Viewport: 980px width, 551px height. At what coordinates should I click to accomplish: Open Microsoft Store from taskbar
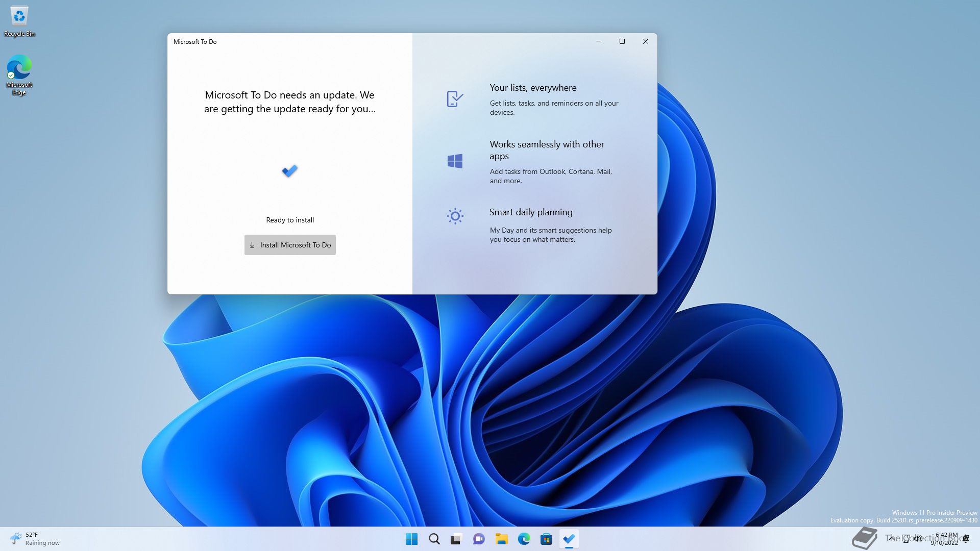[546, 539]
